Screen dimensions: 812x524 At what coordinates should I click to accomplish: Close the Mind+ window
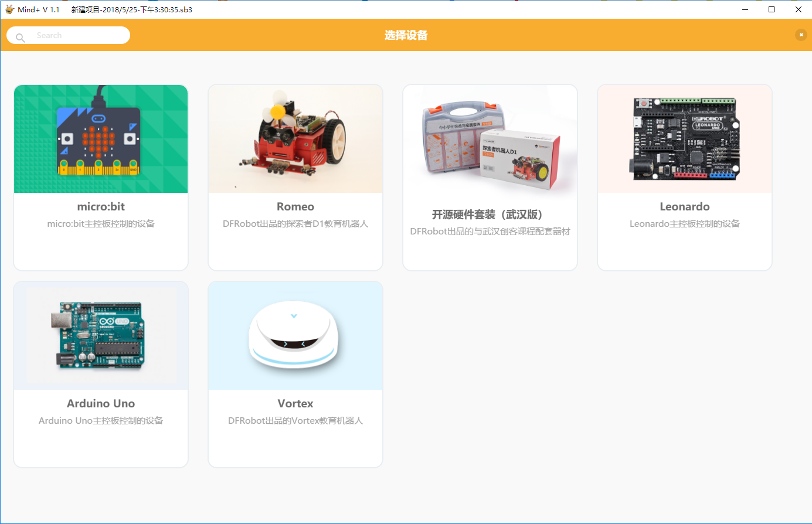(x=799, y=9)
